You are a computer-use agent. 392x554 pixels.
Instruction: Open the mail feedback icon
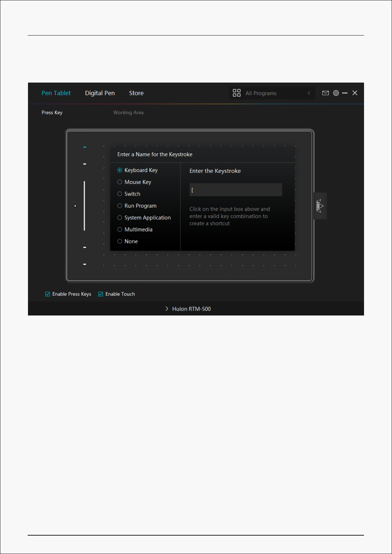coord(325,93)
